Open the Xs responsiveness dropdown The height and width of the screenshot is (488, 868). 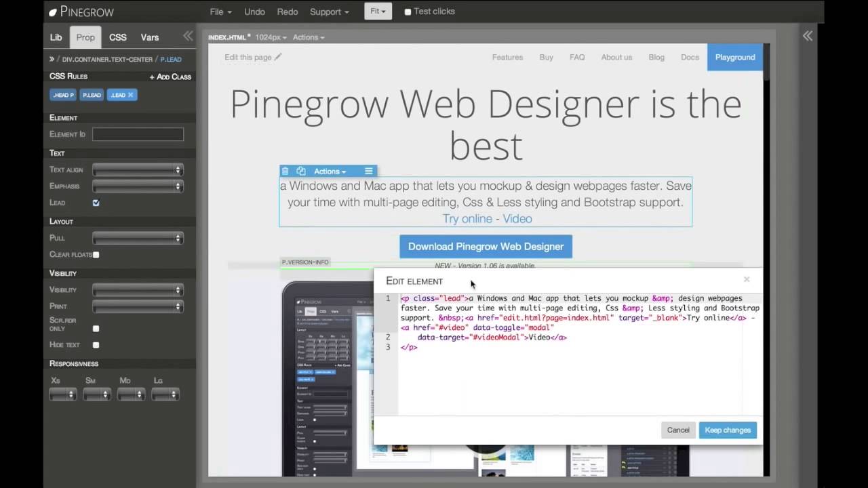click(63, 394)
